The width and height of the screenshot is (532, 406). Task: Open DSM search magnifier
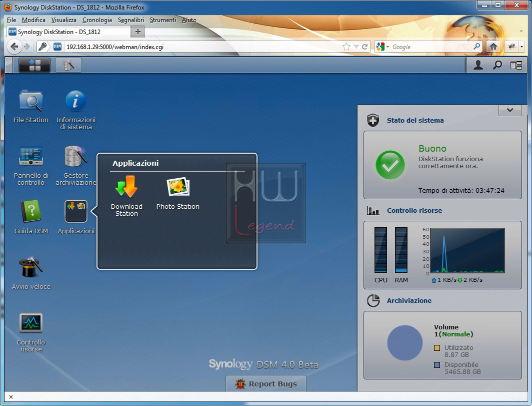point(497,65)
